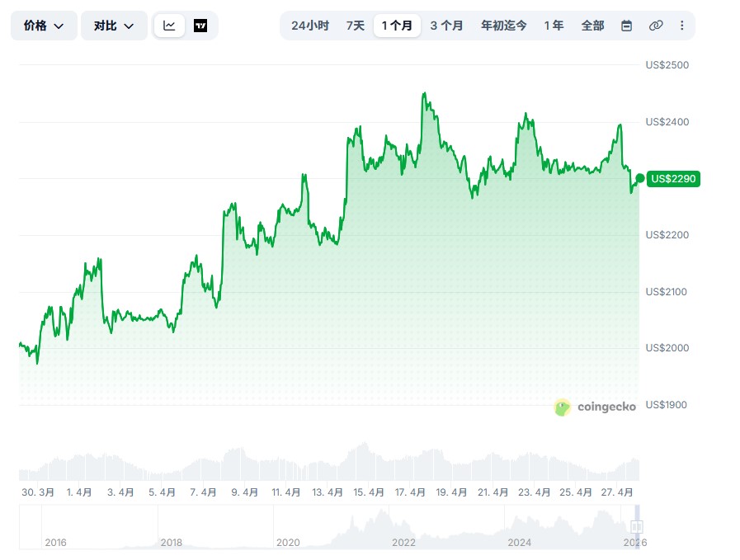This screenshot has width=740, height=560.
Task: Click the CoinGecko gecko logo watermark
Action: point(563,407)
